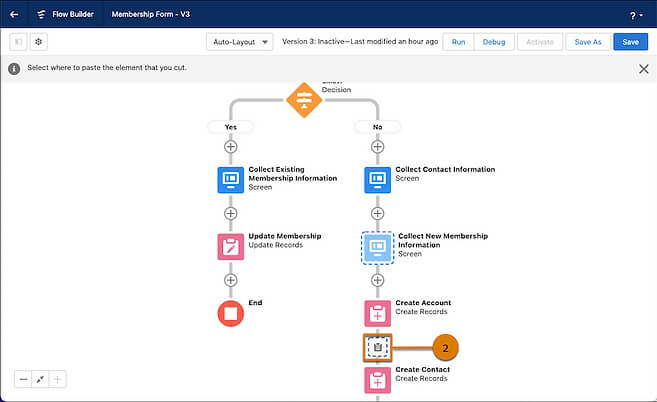Viewport: 657px width, 402px height.
Task: Expand the Auto-Layout dropdown
Action: point(239,42)
